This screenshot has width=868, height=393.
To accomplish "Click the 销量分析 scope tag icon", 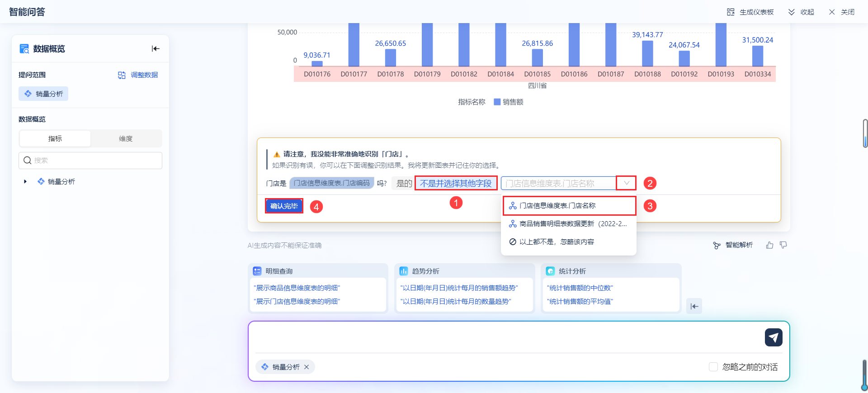I will [28, 94].
